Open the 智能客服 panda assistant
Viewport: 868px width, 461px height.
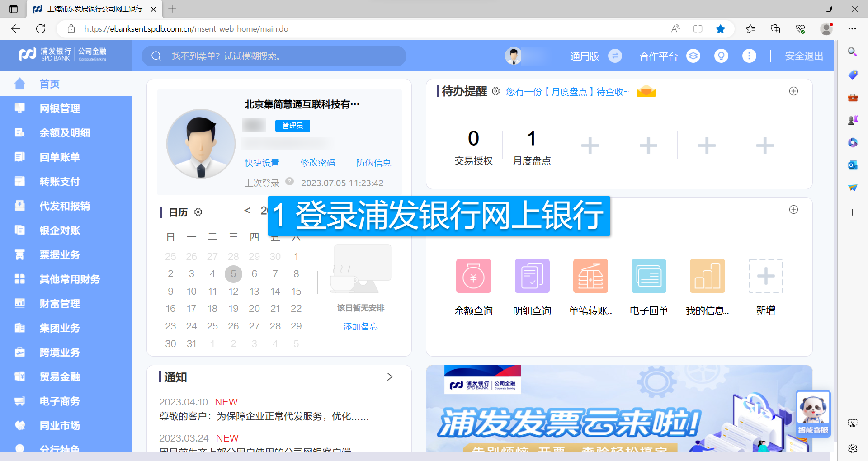pos(813,413)
